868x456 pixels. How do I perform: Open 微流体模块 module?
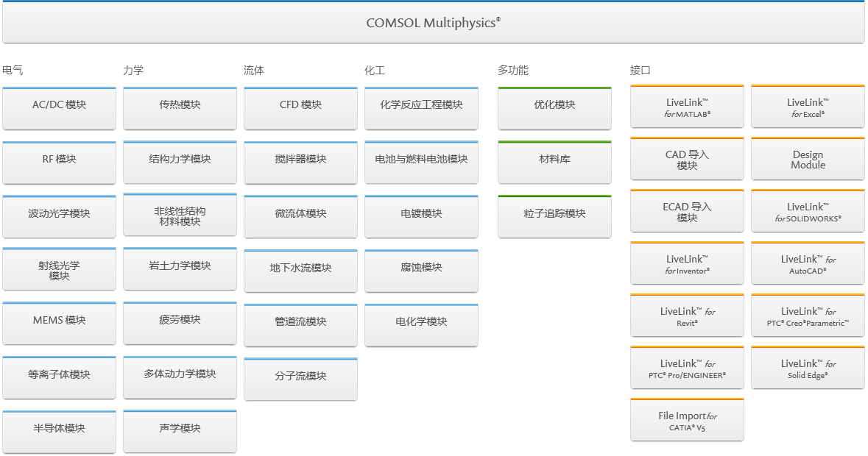click(300, 214)
